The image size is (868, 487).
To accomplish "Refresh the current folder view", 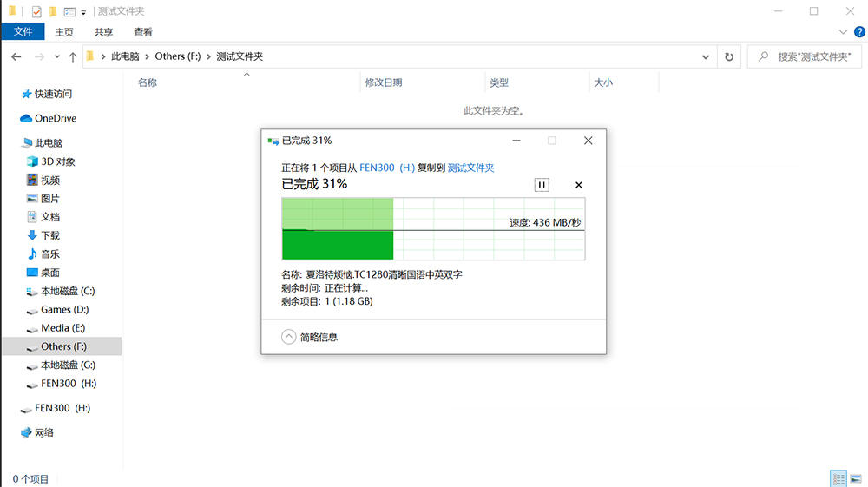I will pos(729,56).
